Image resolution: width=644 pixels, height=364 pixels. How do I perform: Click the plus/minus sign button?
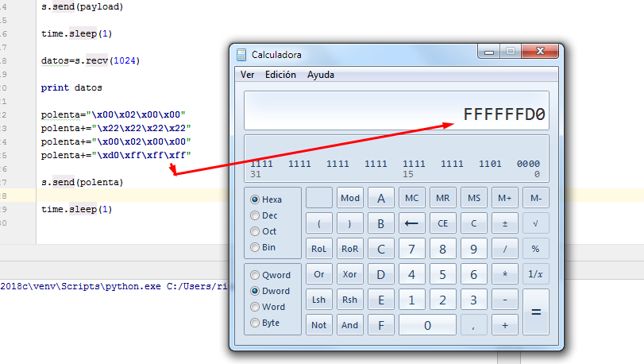(x=504, y=223)
